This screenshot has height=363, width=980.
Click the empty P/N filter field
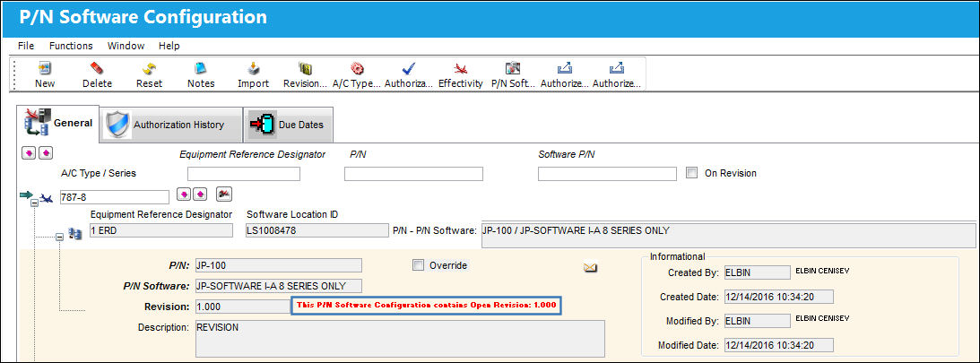point(413,174)
